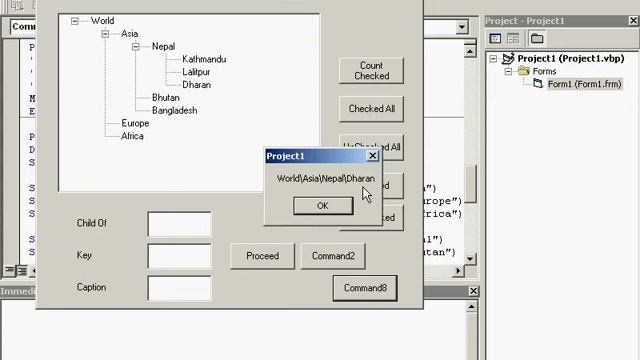640x360 pixels.
Task: Select World root node label
Action: pyautogui.click(x=102, y=21)
